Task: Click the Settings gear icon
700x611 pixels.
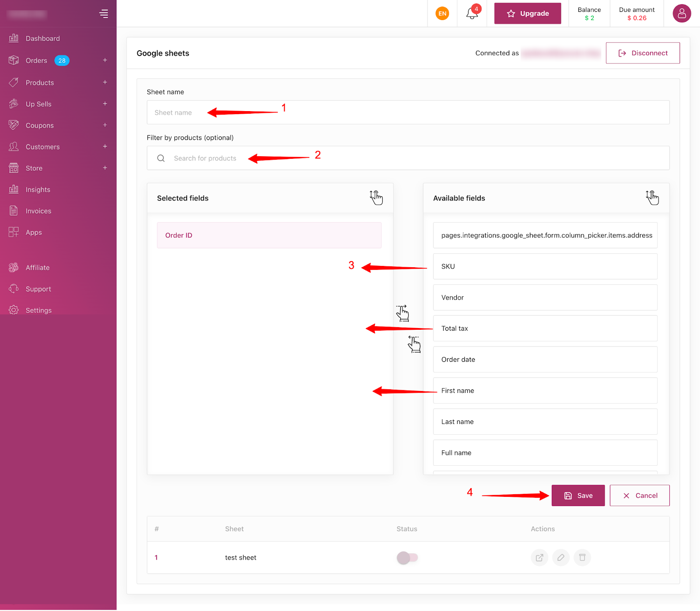Action: 14,310
